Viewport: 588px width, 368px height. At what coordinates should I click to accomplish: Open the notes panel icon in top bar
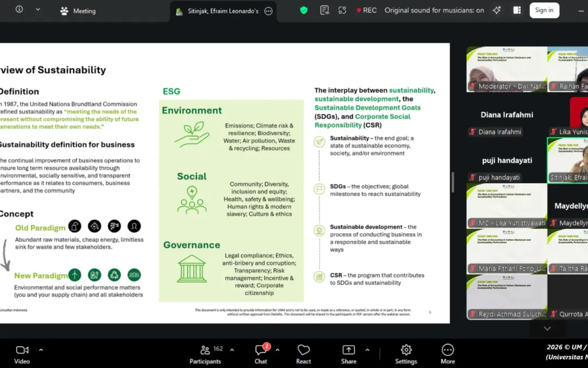[x=324, y=10]
